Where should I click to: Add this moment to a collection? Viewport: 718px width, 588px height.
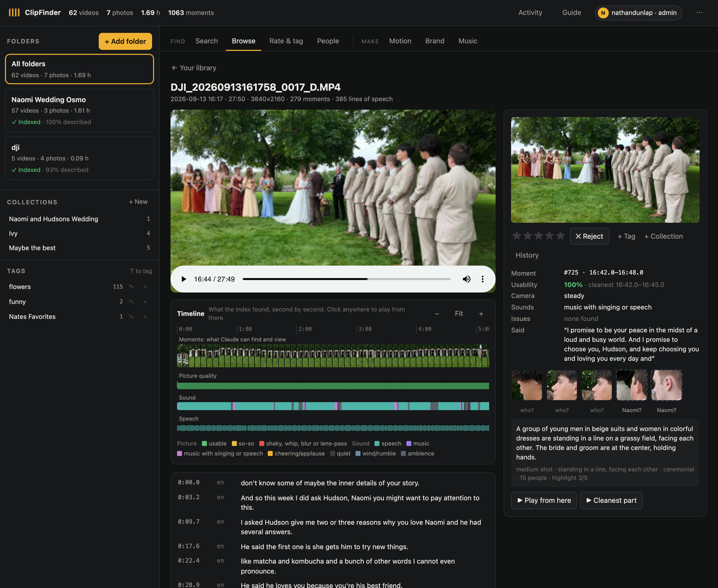(663, 236)
